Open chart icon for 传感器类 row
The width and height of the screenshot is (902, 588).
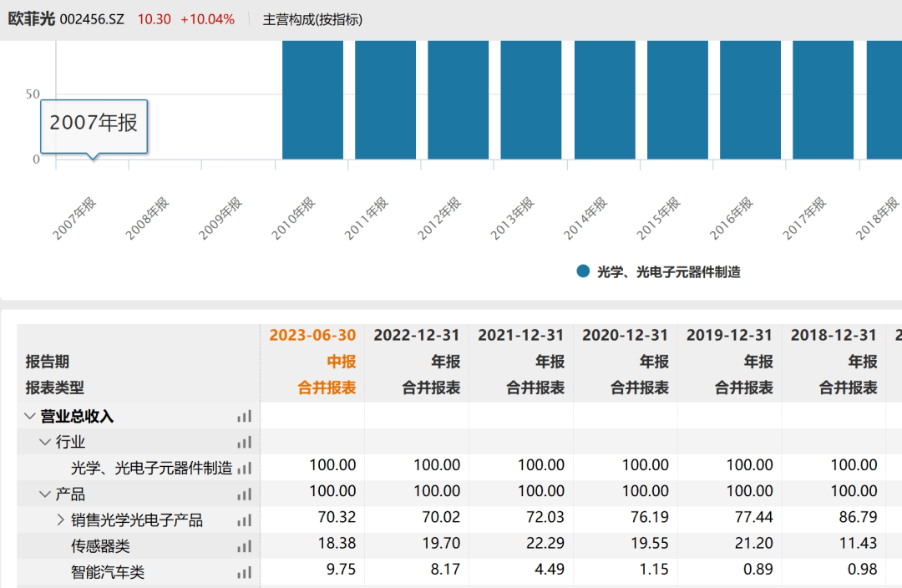(x=244, y=546)
